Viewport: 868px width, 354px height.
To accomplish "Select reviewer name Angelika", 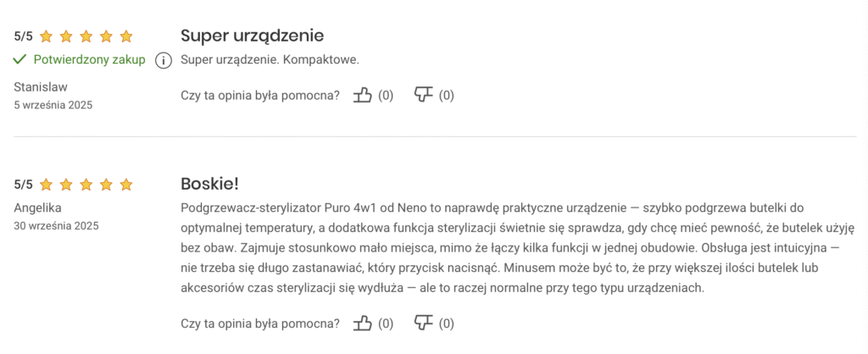I will tap(39, 207).
